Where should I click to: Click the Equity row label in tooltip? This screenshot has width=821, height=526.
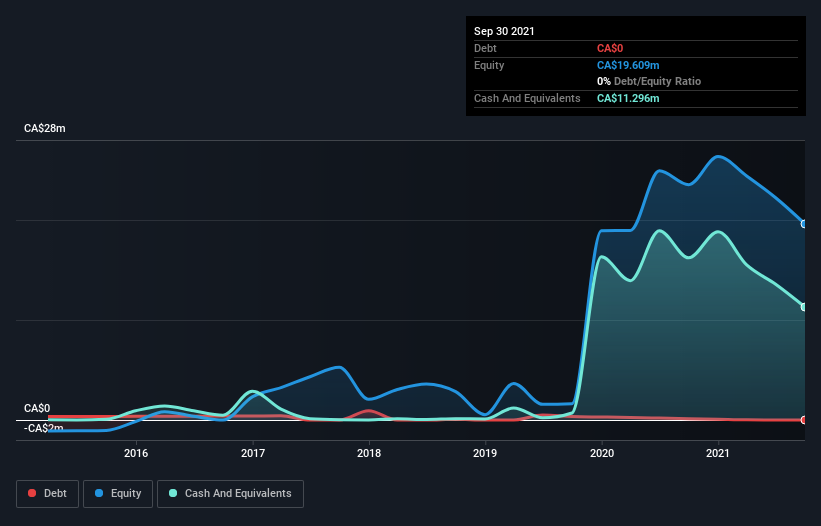click(x=489, y=65)
